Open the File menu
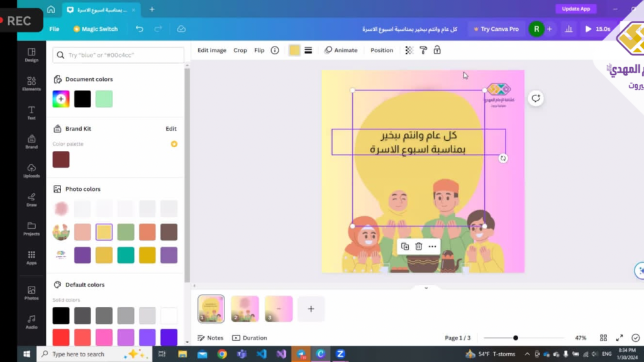The height and width of the screenshot is (362, 644). click(x=54, y=29)
